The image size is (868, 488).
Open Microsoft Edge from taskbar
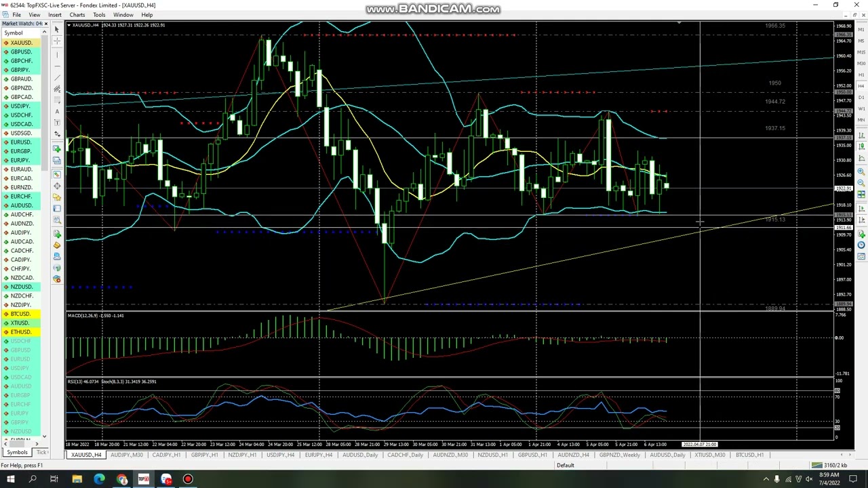[x=99, y=480]
